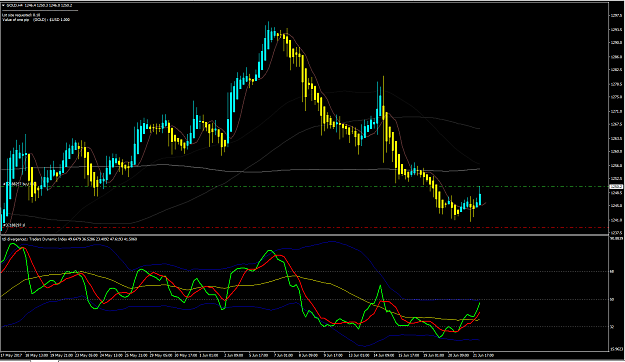The width and height of the screenshot is (625, 362).
Task: Select the 'Value of one pip' text line
Action: [x=36, y=20]
